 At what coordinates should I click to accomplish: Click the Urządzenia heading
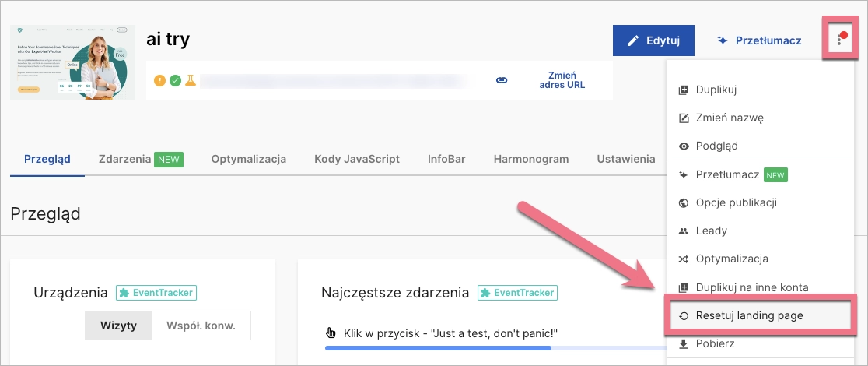point(70,293)
